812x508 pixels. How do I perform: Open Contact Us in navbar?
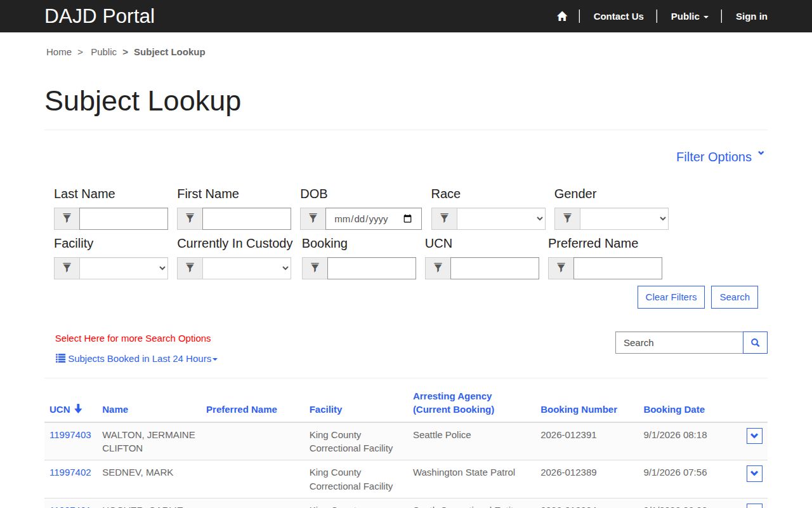pos(619,17)
